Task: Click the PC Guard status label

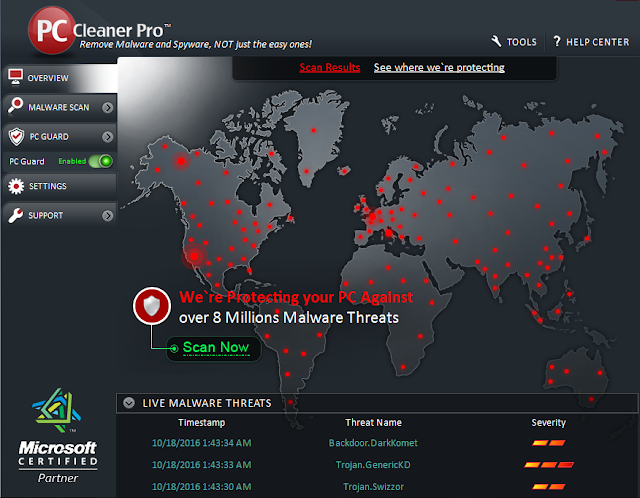Action: click(27, 162)
